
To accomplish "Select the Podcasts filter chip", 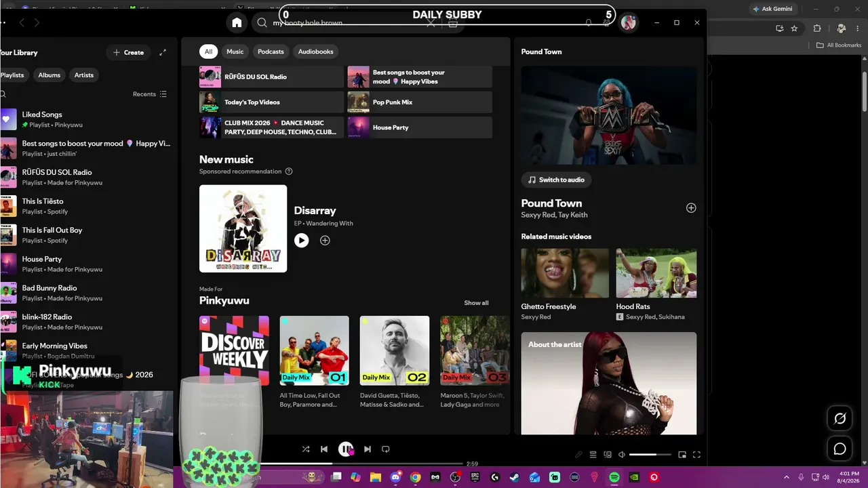I will [x=271, y=52].
